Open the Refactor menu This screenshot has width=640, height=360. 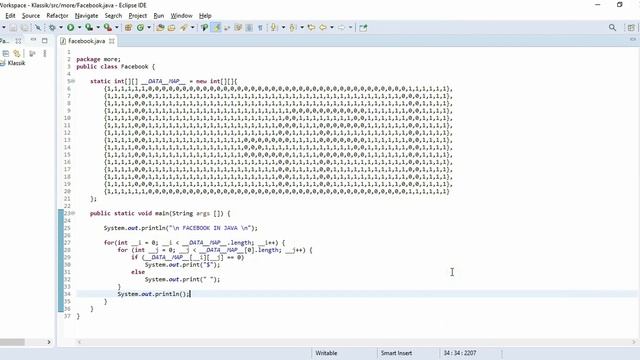pyautogui.click(x=57, y=16)
